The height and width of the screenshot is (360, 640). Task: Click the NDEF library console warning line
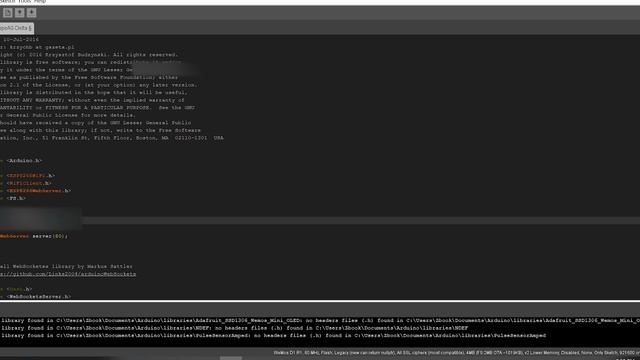234,328
